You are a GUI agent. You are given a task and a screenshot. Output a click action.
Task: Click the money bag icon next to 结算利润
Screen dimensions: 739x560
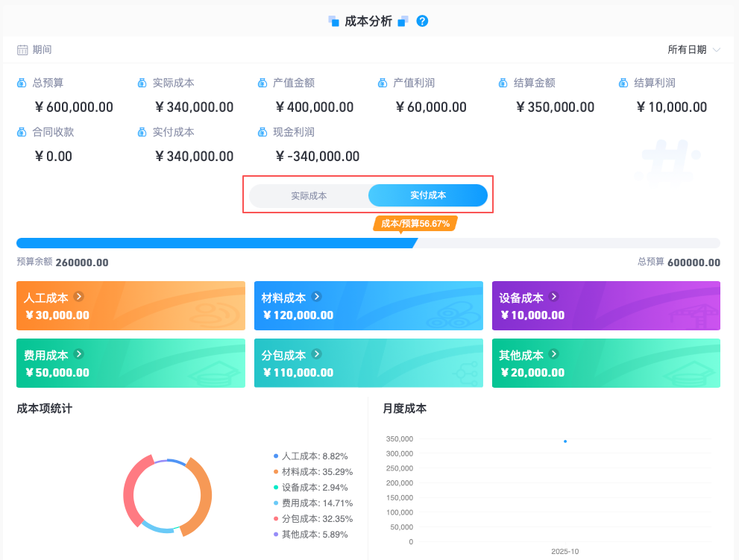pos(623,83)
